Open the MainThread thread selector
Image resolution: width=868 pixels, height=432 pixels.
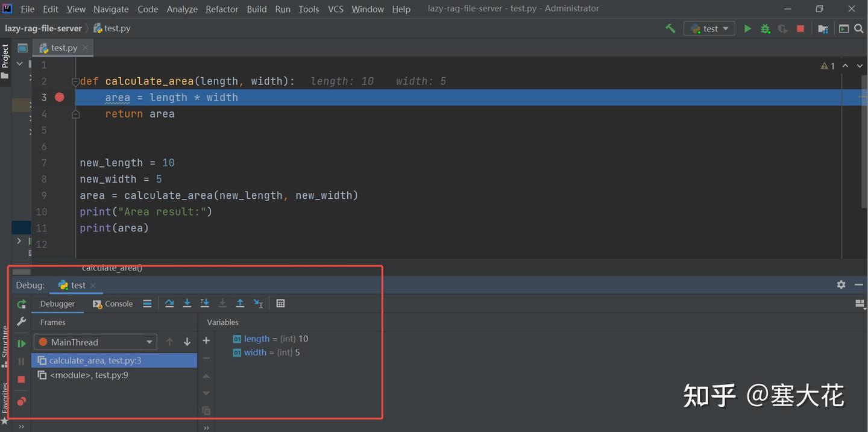[x=95, y=342]
